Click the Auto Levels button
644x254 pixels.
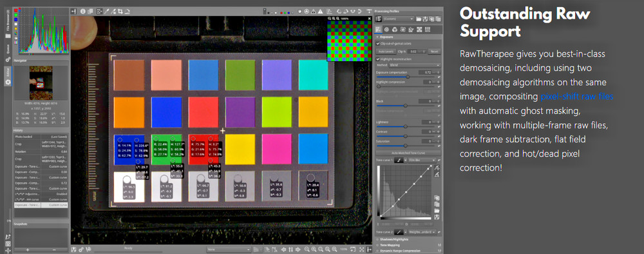[x=386, y=52]
